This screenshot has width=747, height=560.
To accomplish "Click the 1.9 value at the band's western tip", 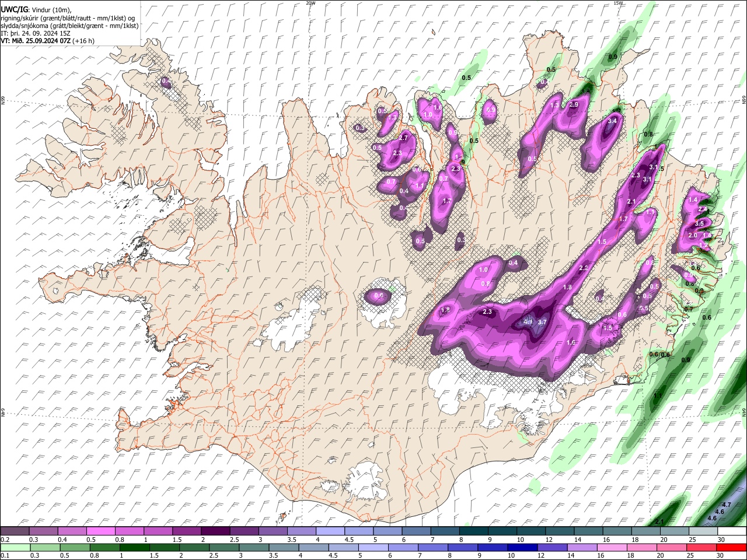I will click(x=445, y=310).
